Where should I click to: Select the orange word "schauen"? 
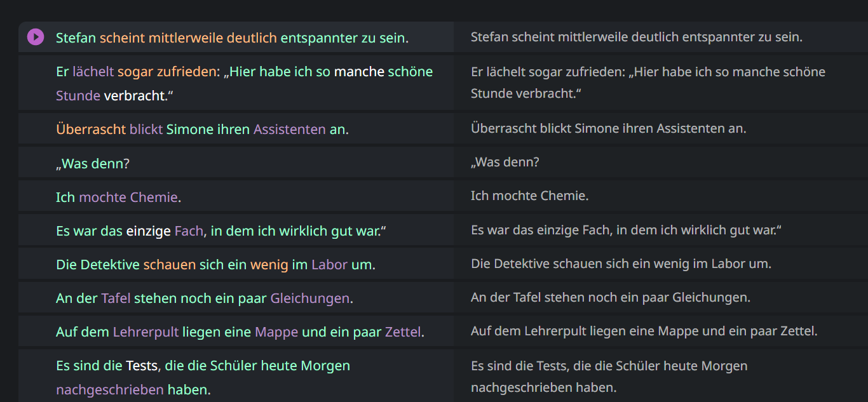pyautogui.click(x=170, y=265)
